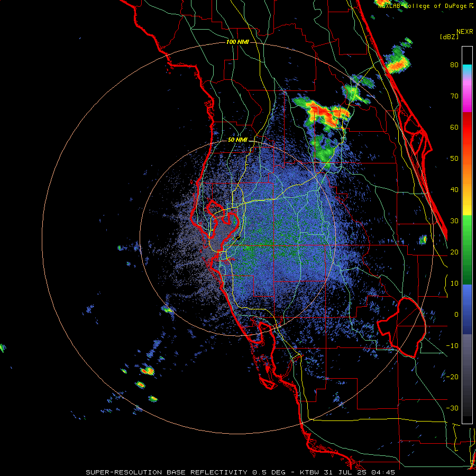The width and height of the screenshot is (476, 476).
Task: Click the 80 value on the dBZ scale
Action: (x=454, y=65)
